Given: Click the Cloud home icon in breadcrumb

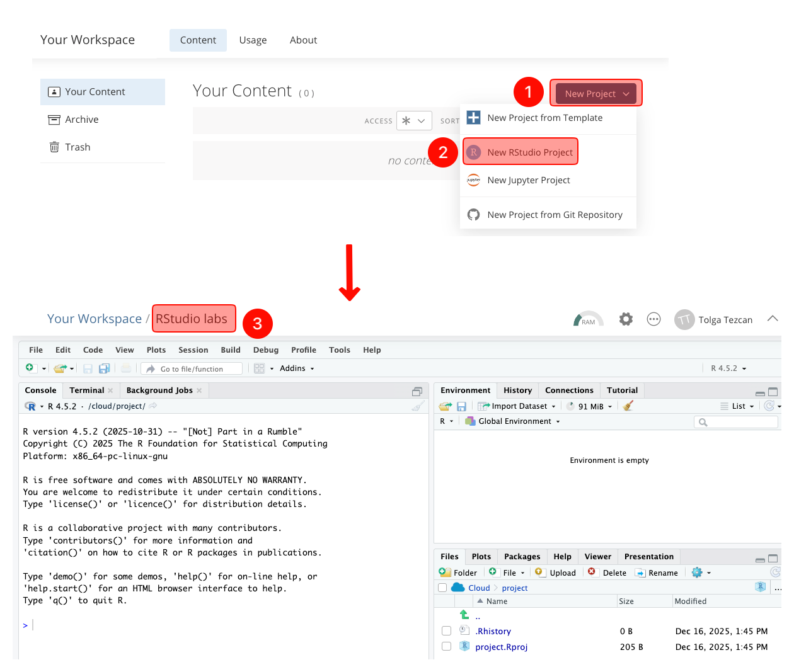Looking at the screenshot, I should [458, 588].
